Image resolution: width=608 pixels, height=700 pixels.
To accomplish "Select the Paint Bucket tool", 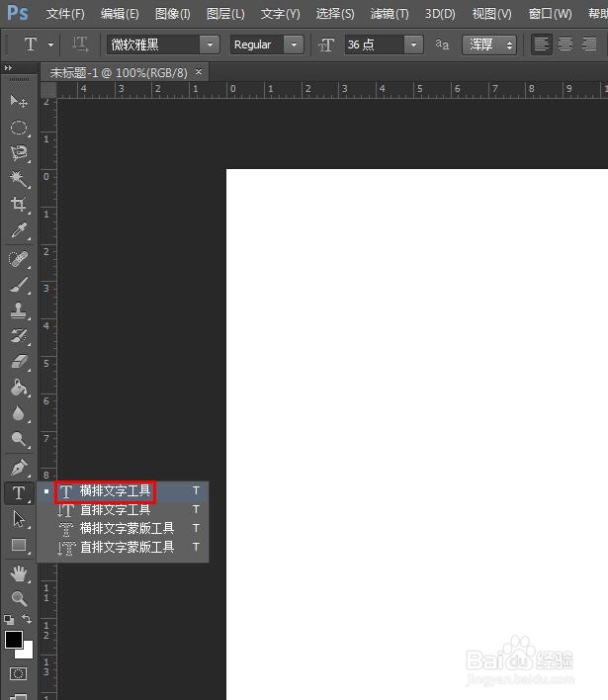I will [x=19, y=388].
